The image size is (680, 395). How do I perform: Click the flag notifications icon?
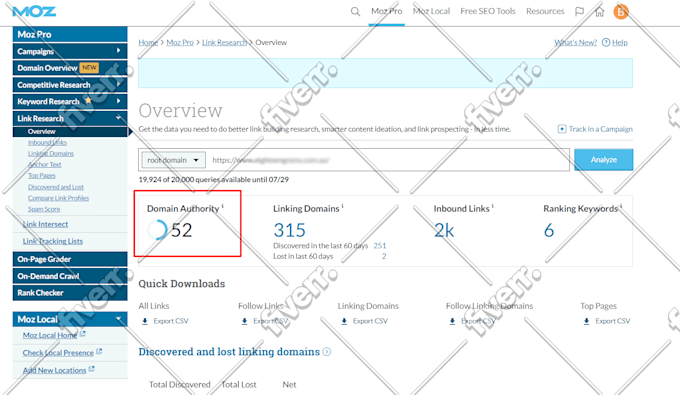579,11
